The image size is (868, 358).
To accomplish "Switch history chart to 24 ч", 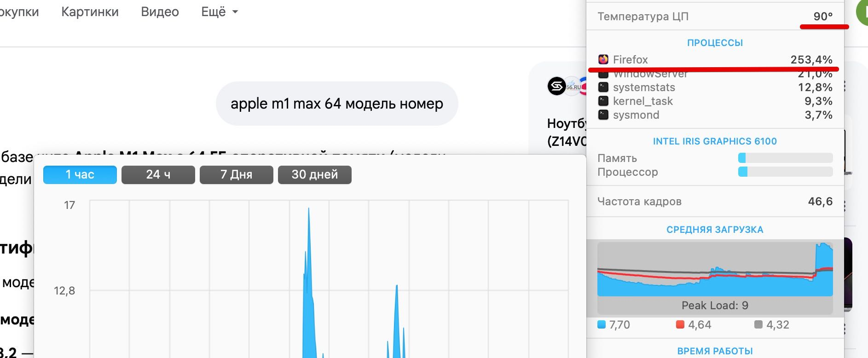I will click(x=158, y=175).
